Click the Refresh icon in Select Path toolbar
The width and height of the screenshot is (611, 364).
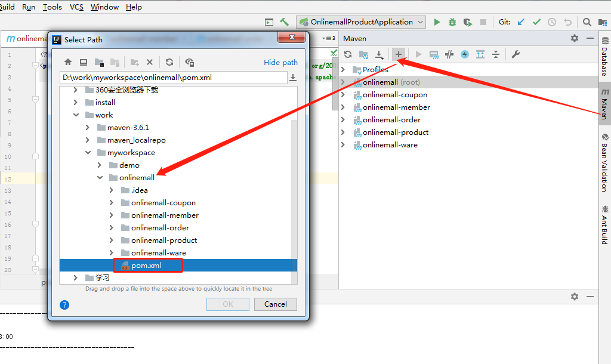tap(169, 62)
